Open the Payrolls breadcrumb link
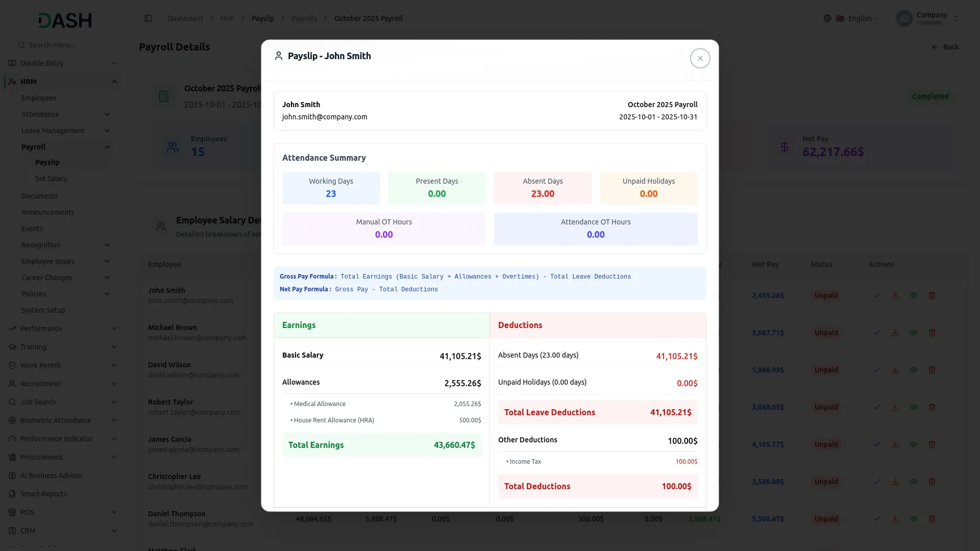The image size is (980, 551). 304,18
